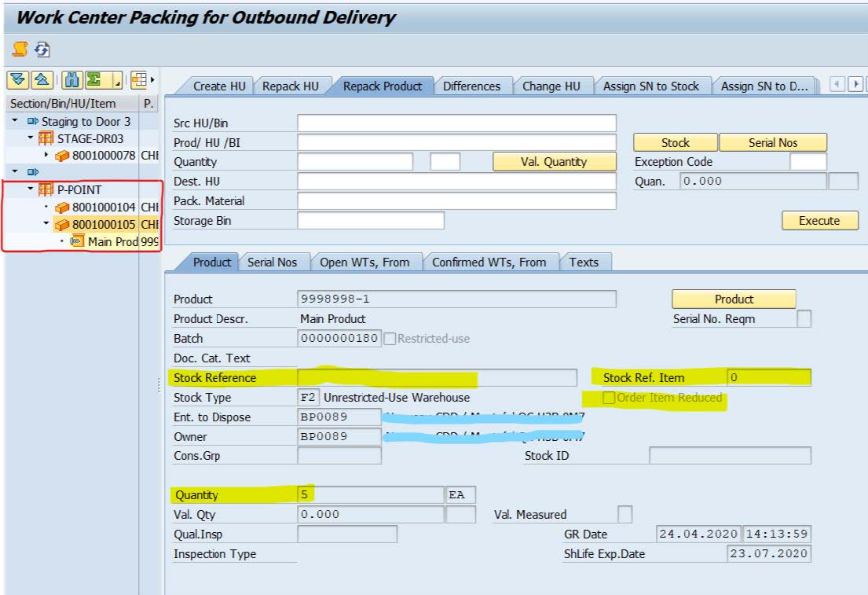This screenshot has width=868, height=595.
Task: Click the Src HU/Bin input field
Action: [x=456, y=123]
